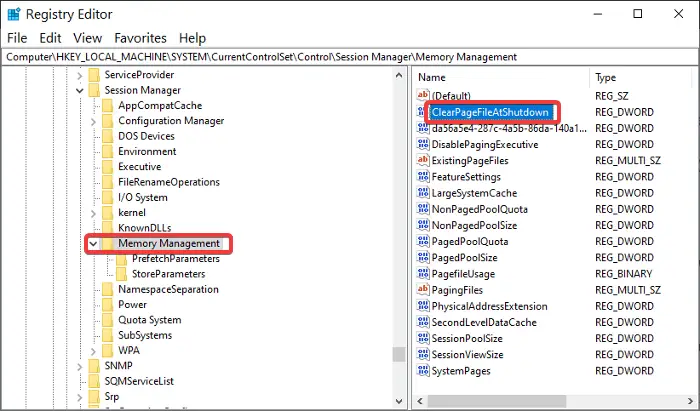The image size is (700, 411).
Task: Open the Favorites menu
Action: [x=140, y=38]
